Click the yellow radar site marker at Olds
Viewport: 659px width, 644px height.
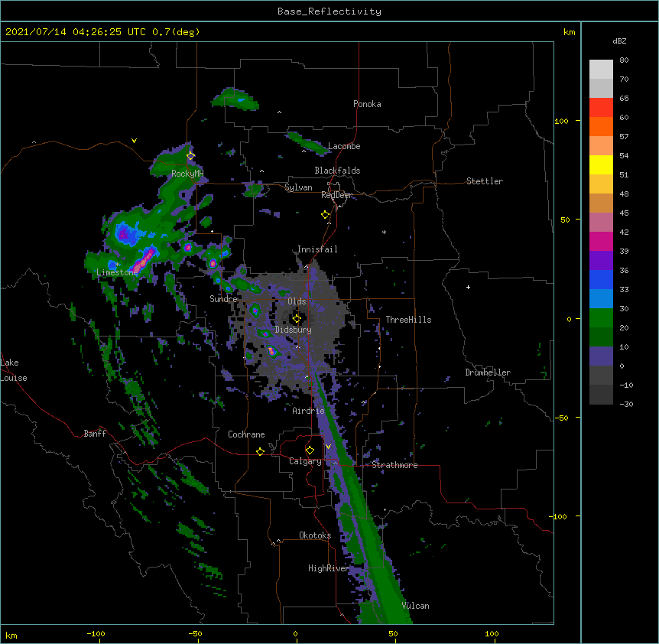point(297,318)
